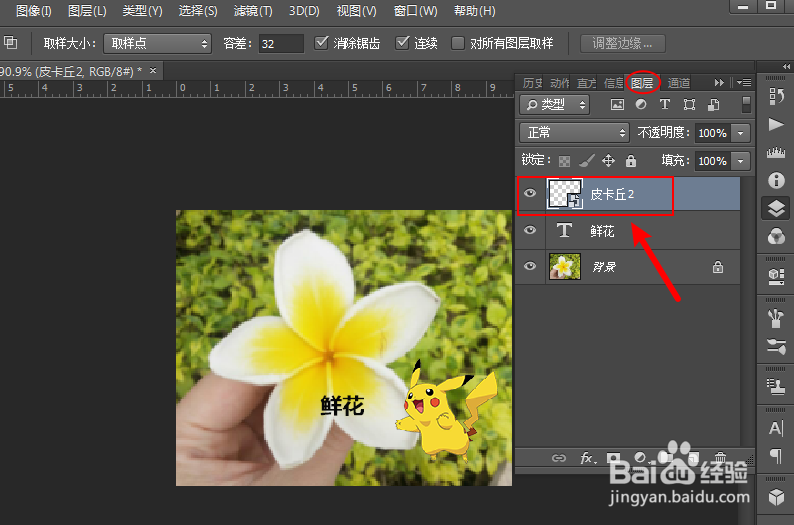Viewport: 794px width, 525px height.
Task: Collapse the panel dock double arrows
Action: (786, 66)
